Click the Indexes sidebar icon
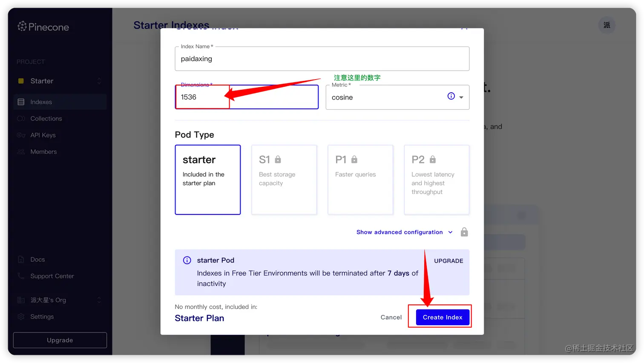The width and height of the screenshot is (644, 363). coord(21,102)
